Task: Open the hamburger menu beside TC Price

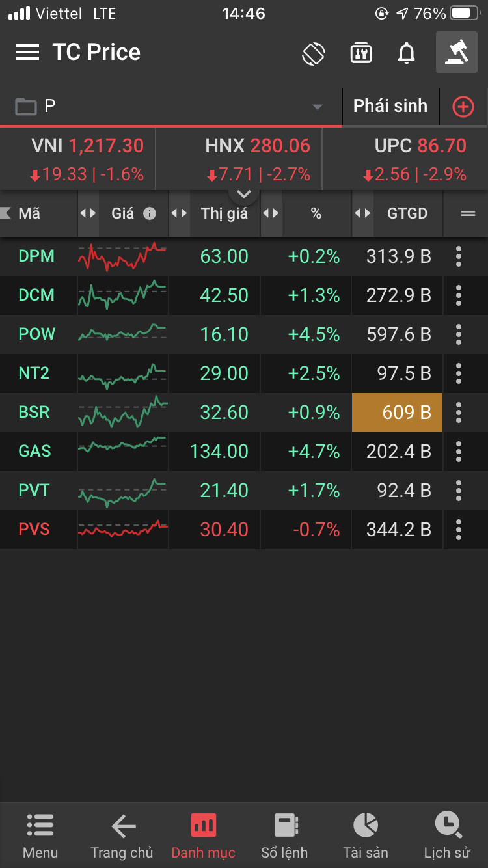Action: coord(27,52)
